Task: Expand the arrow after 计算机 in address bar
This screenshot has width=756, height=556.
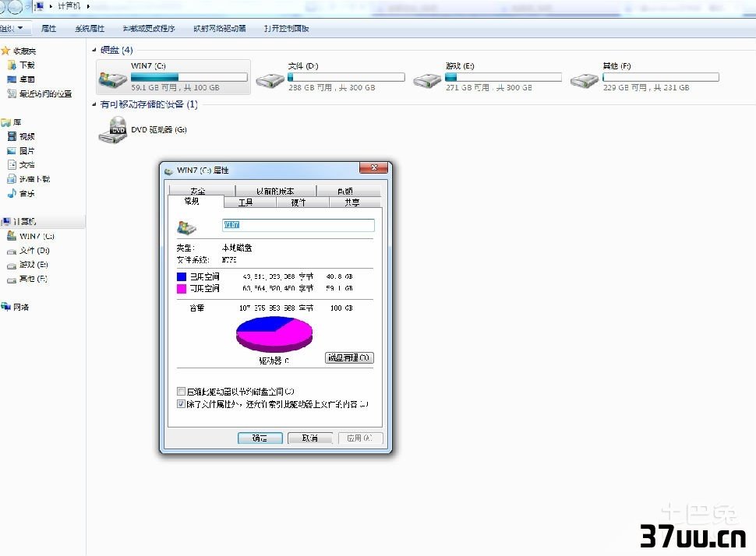Action: tap(88, 6)
